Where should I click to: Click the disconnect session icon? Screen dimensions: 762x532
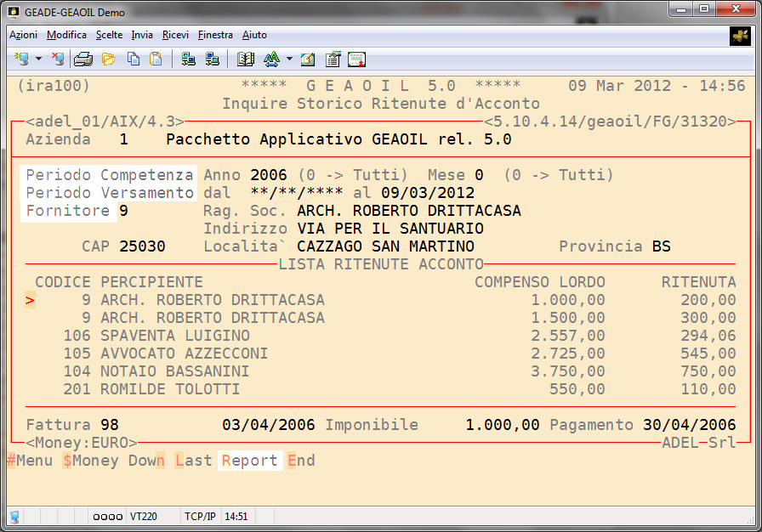tap(57, 59)
